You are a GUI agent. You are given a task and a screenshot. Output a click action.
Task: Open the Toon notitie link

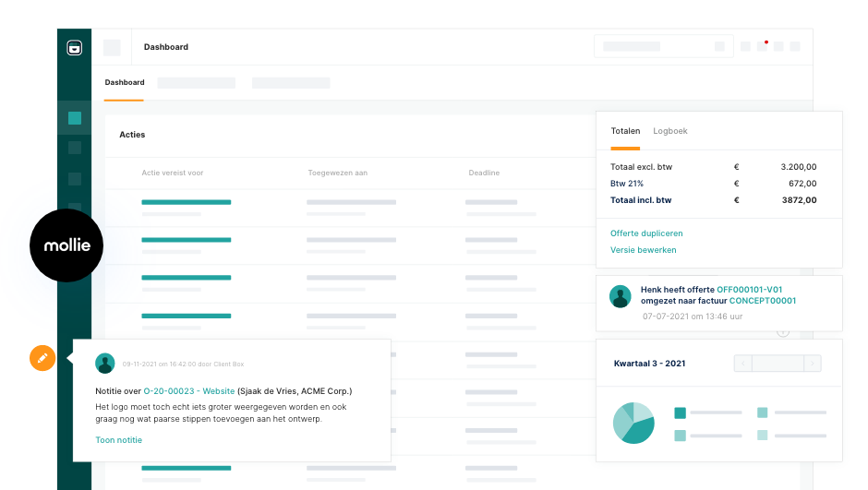119,440
